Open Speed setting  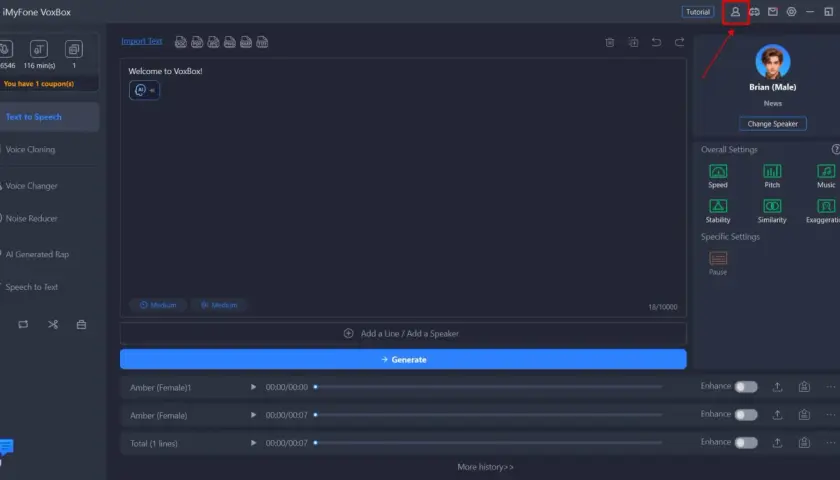tap(718, 176)
